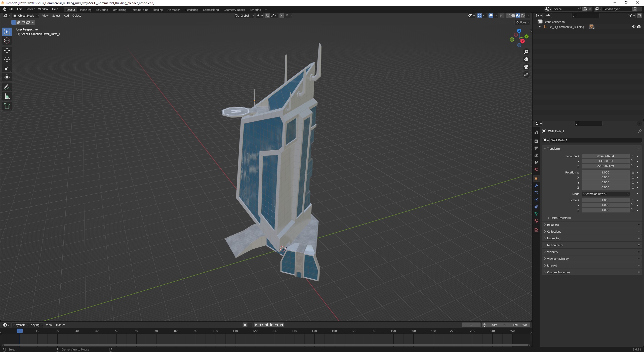This screenshot has width=644, height=352.
Task: Open the World properties globe tab
Action: click(x=536, y=169)
